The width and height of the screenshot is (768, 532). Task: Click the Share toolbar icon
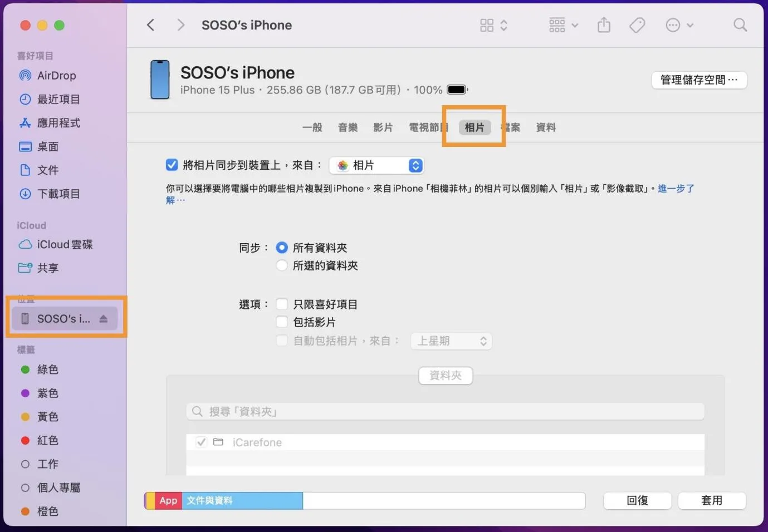(604, 25)
